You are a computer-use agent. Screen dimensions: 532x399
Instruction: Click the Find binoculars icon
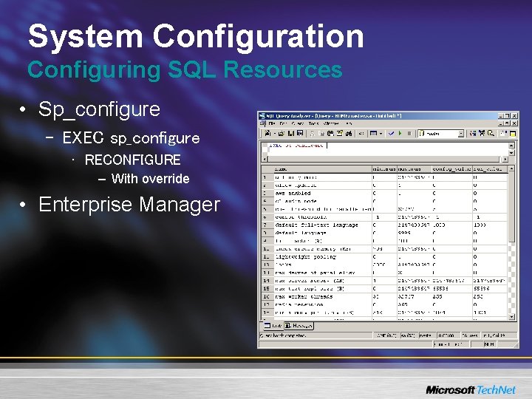(x=349, y=133)
